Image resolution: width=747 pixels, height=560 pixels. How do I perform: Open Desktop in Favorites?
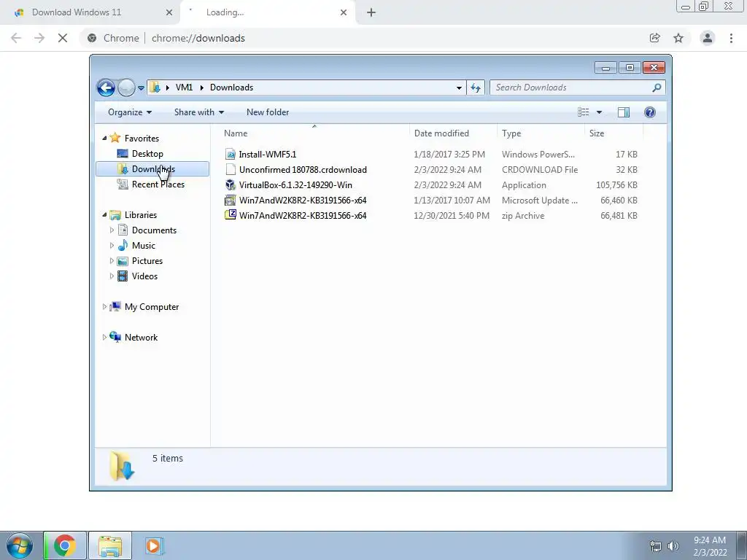[147, 154]
